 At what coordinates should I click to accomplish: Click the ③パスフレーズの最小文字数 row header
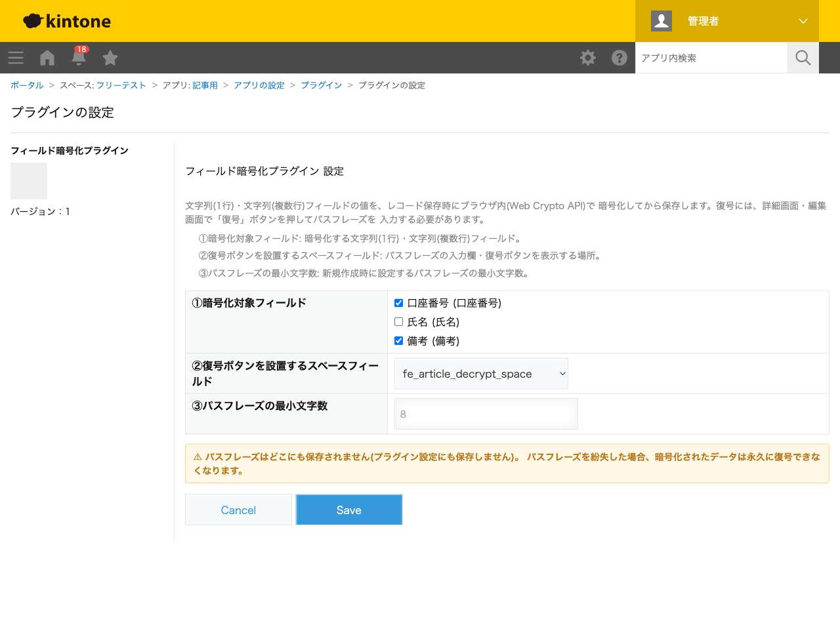click(x=286, y=414)
